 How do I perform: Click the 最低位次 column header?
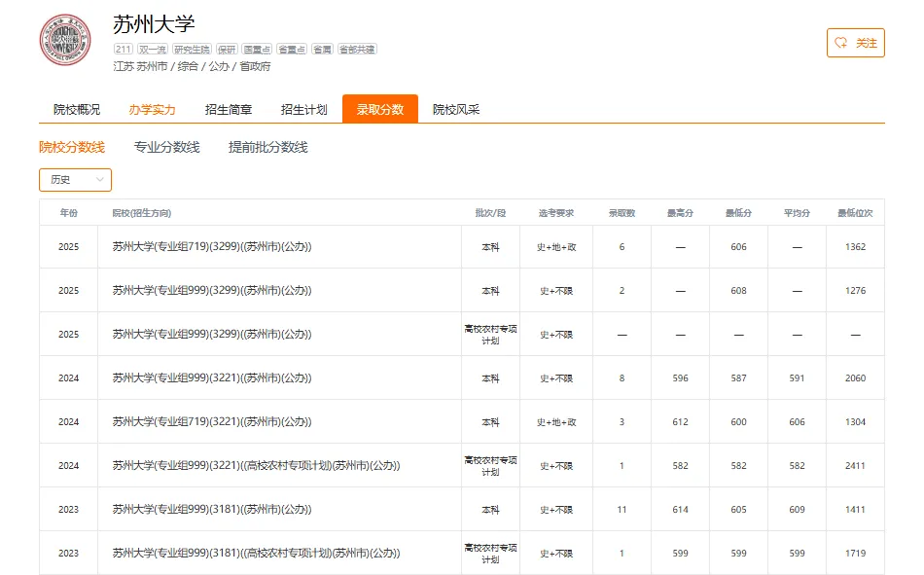point(855,213)
